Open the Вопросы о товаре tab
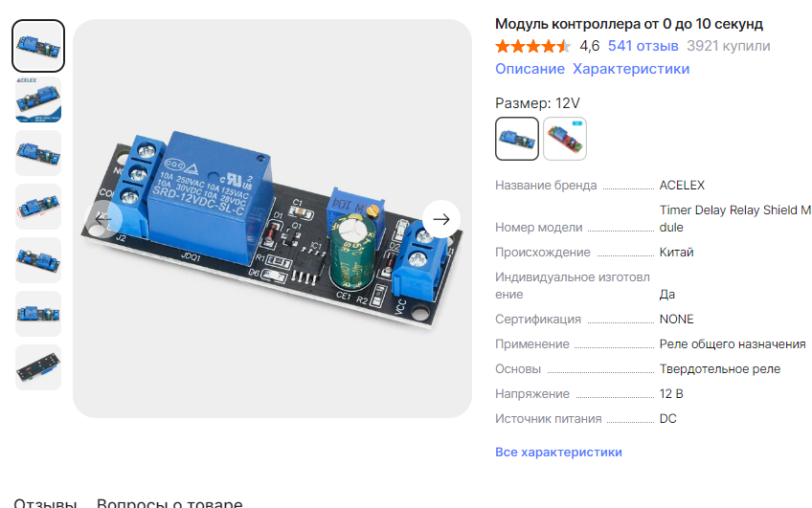 click(169, 503)
